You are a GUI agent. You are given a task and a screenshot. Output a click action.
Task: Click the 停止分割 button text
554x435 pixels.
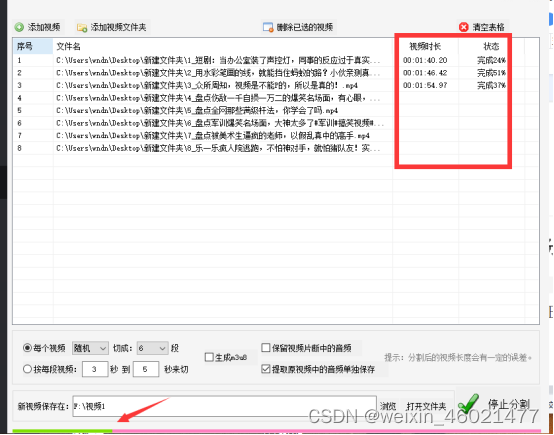pos(509,404)
